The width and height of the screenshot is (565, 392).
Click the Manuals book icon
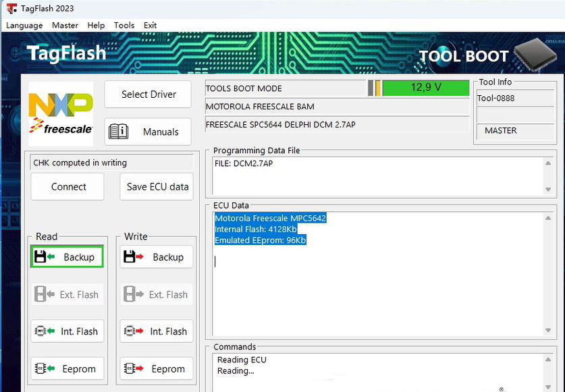[119, 132]
